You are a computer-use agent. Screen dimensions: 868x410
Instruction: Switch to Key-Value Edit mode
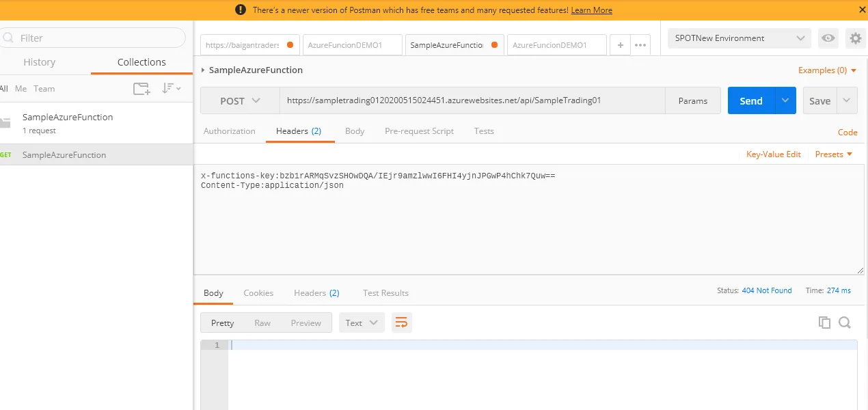(x=774, y=154)
